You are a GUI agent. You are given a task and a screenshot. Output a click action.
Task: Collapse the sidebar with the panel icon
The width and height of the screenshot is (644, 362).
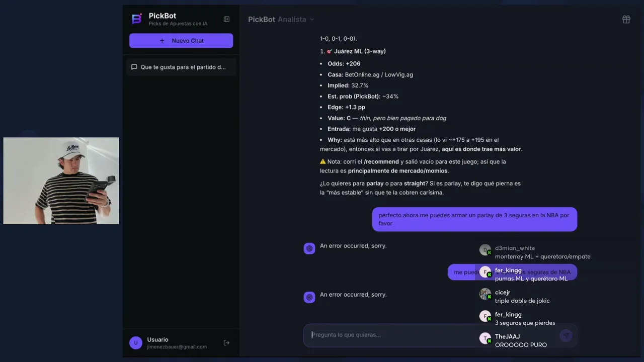point(226,19)
